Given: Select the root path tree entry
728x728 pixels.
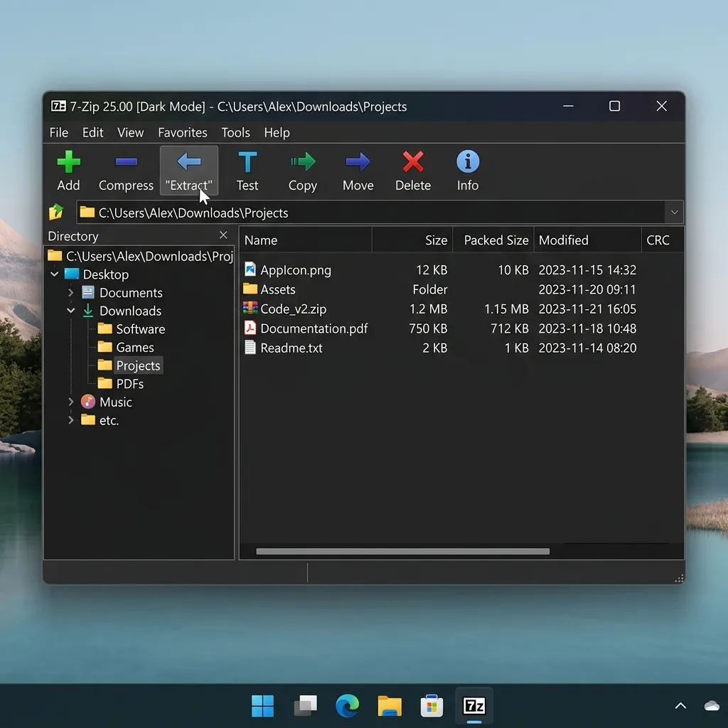Looking at the screenshot, I should point(140,256).
